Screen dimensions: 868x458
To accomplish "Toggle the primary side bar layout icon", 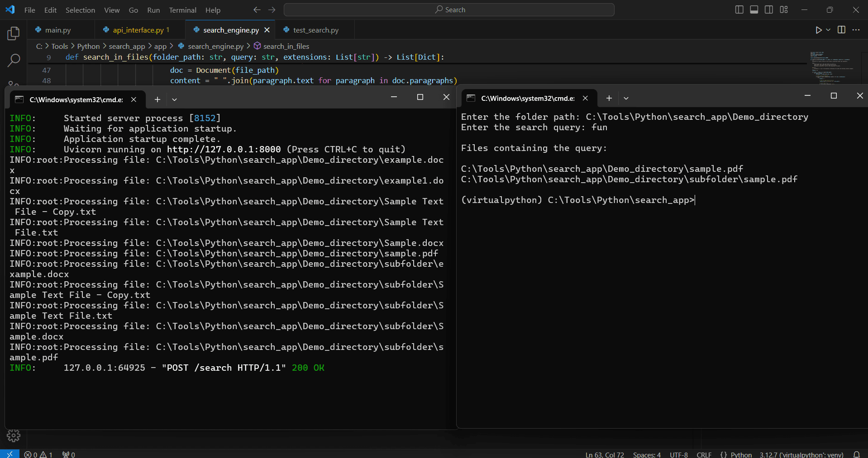I will point(739,9).
